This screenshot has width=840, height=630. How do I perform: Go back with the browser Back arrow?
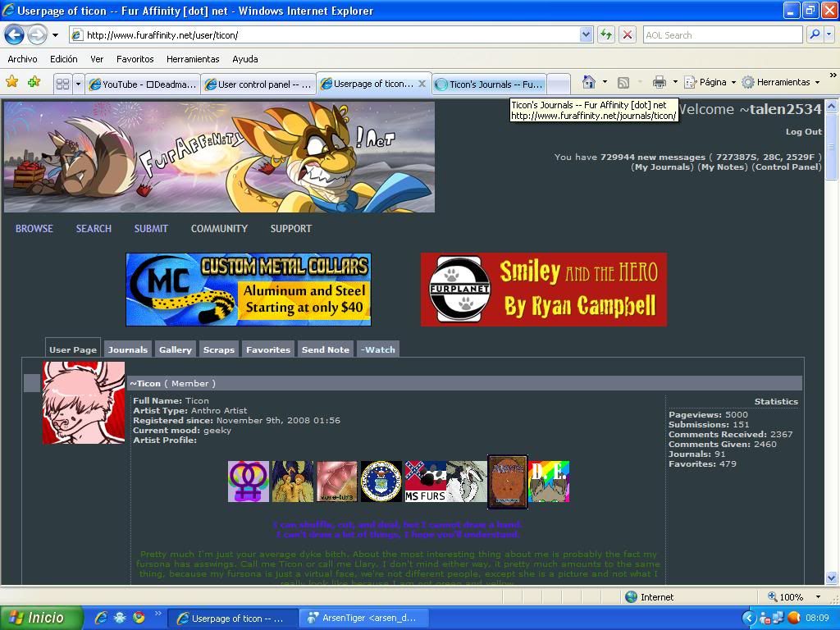coord(15,35)
